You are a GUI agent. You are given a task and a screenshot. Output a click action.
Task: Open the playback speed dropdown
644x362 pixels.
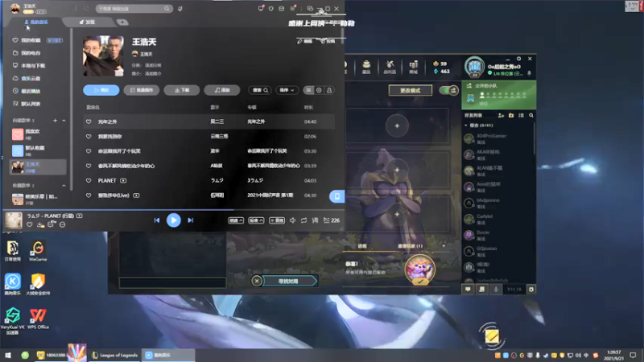(x=236, y=220)
